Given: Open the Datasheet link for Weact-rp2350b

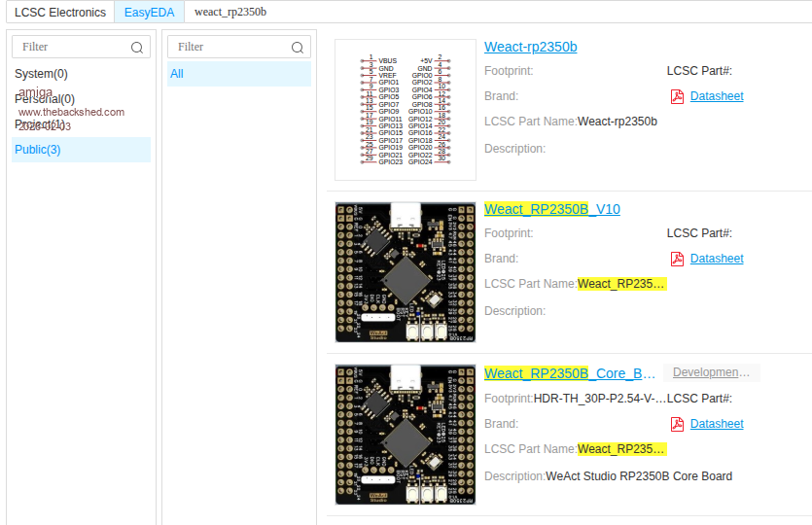Looking at the screenshot, I should pos(717,96).
